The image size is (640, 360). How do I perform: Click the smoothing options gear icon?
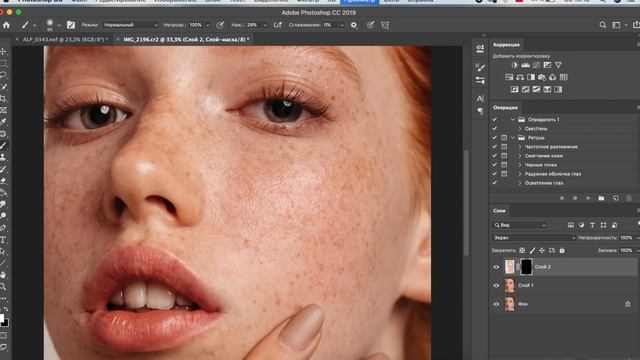point(354,25)
